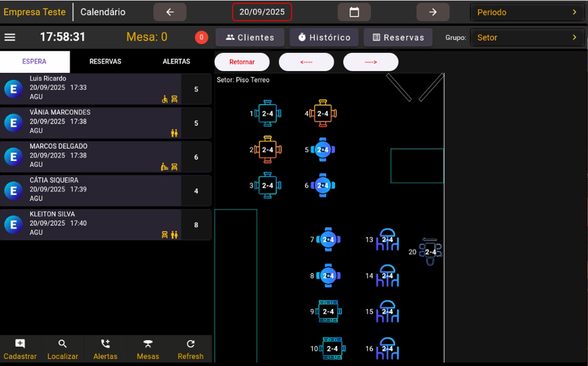The width and height of the screenshot is (588, 366).
Task: Click table 13 booth icon
Action: click(387, 240)
